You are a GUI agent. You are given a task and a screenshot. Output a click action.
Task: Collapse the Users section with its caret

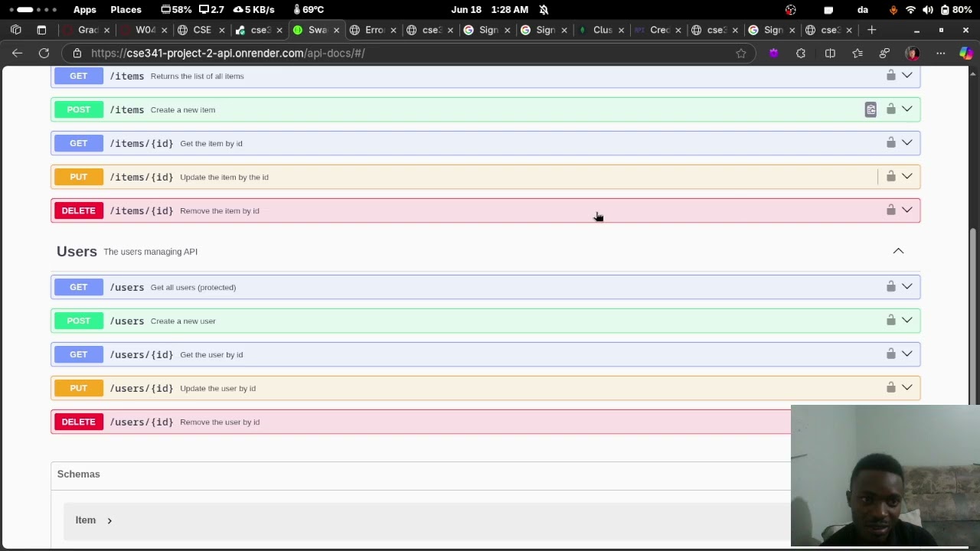(898, 251)
